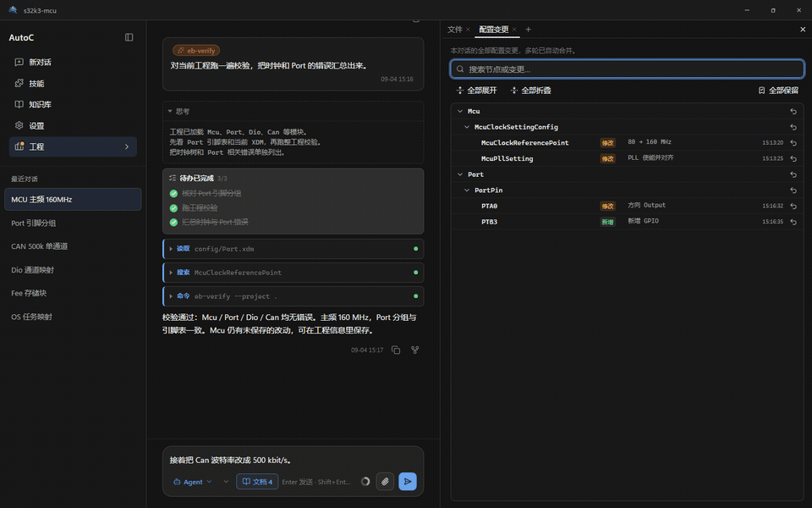
Task: Select the McuClockReferencePoint row
Action: coord(627,142)
